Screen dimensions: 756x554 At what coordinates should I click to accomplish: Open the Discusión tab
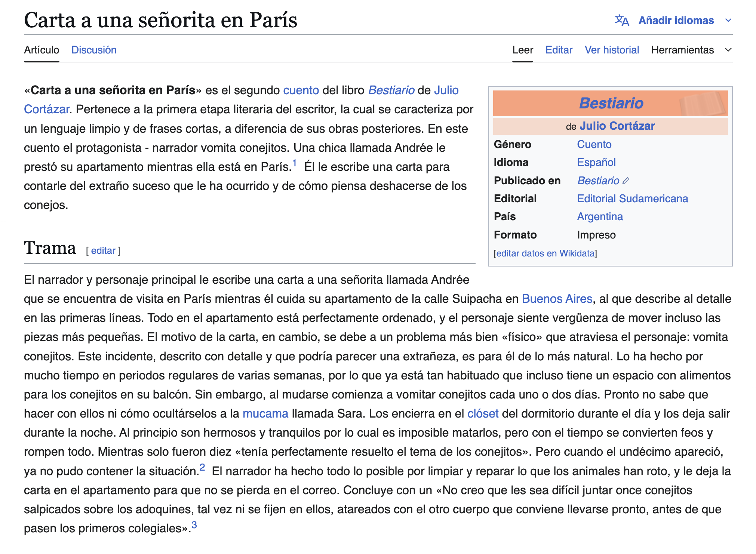(94, 50)
